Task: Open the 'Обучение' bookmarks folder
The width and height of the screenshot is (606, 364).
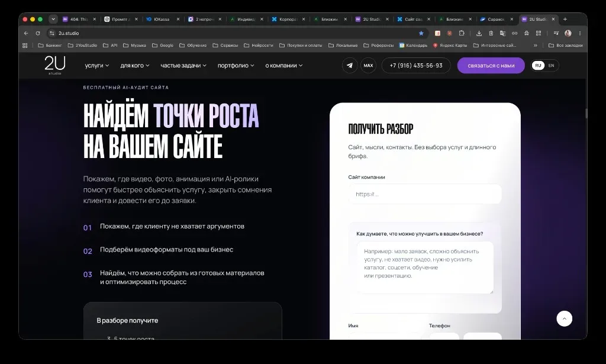Action: (x=193, y=45)
